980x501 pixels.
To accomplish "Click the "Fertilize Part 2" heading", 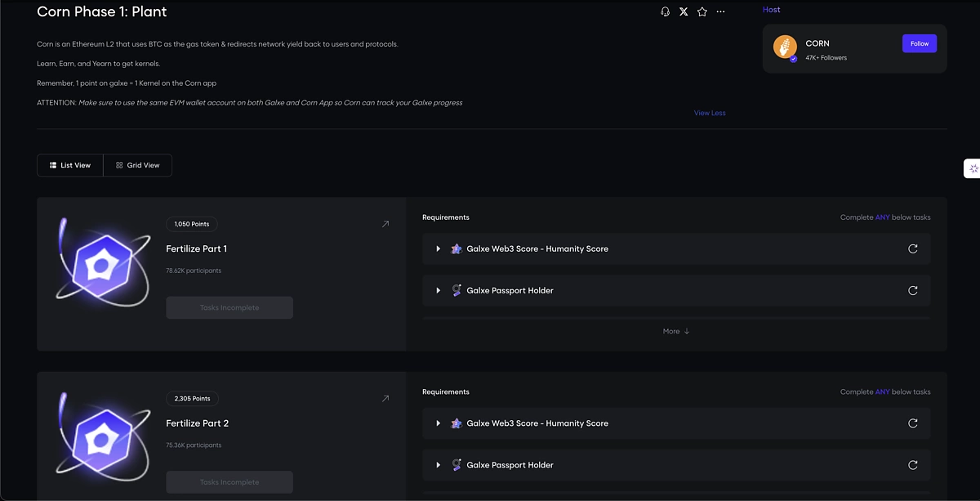I will tap(198, 423).
